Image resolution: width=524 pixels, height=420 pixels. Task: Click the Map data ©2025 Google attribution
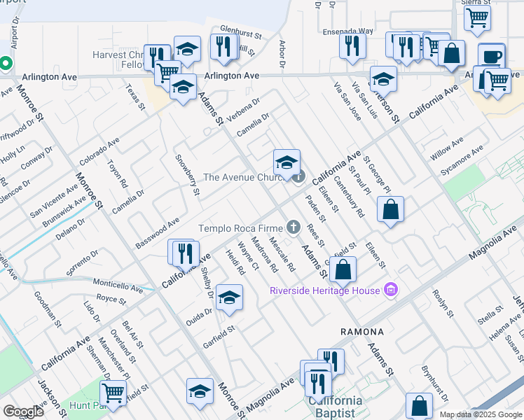(481, 415)
